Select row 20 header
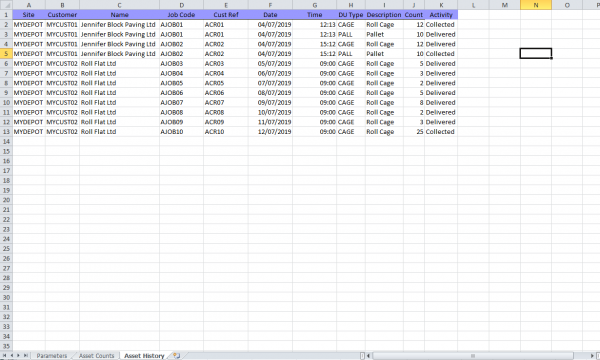Screen dimensions: 600x360 6,200
